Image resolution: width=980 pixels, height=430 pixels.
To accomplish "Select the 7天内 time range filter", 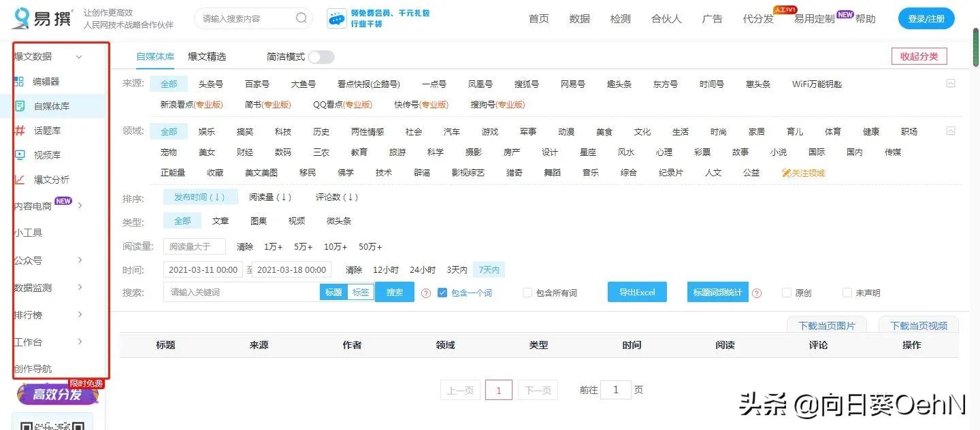I will point(489,269).
